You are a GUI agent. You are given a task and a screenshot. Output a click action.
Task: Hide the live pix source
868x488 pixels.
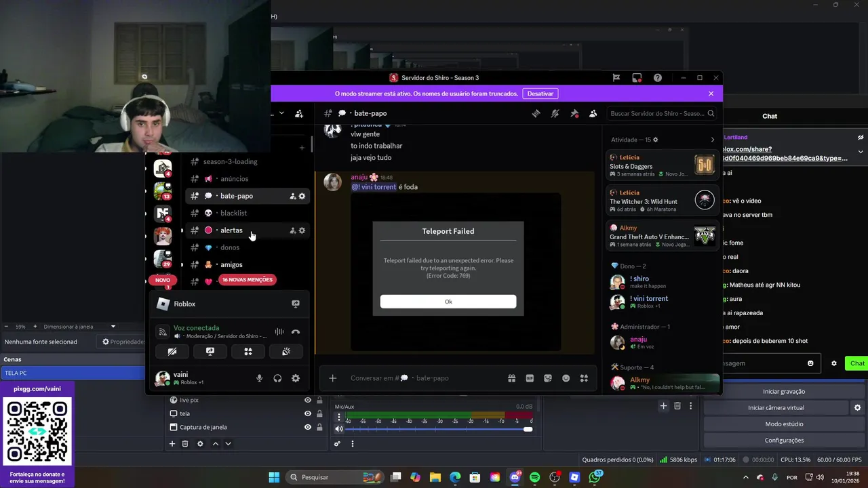pyautogui.click(x=308, y=400)
